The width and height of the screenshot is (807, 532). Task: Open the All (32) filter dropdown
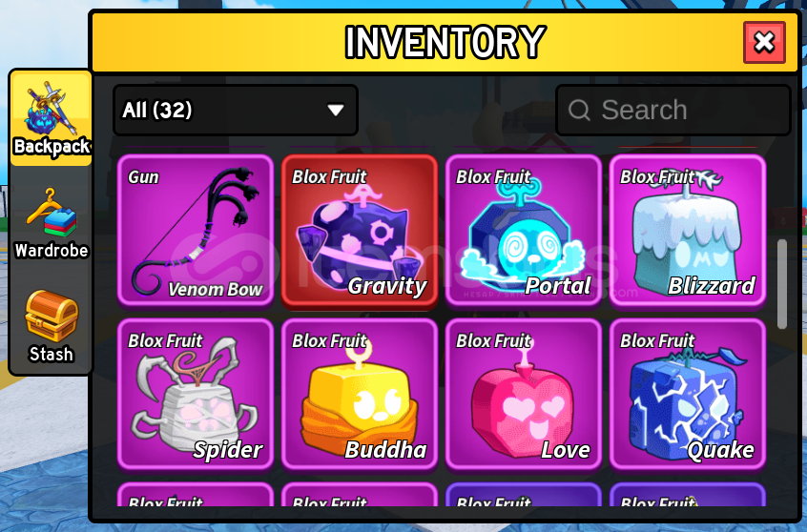point(236,110)
